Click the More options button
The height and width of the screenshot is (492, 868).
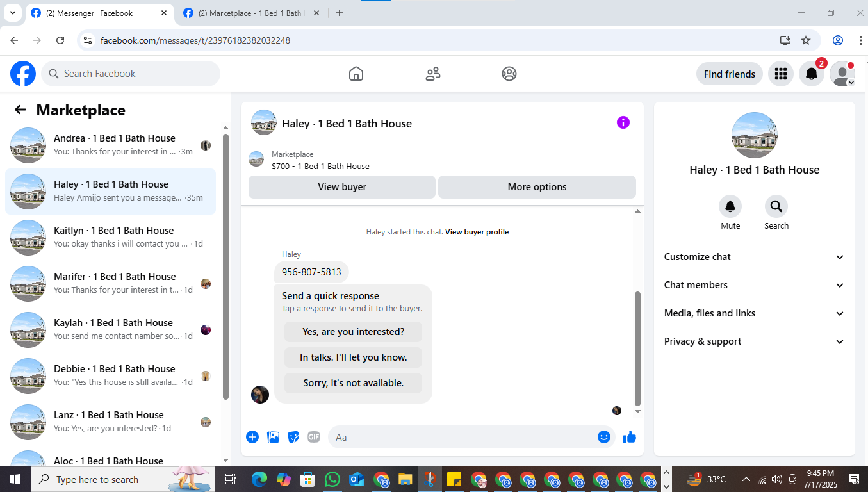tap(537, 187)
